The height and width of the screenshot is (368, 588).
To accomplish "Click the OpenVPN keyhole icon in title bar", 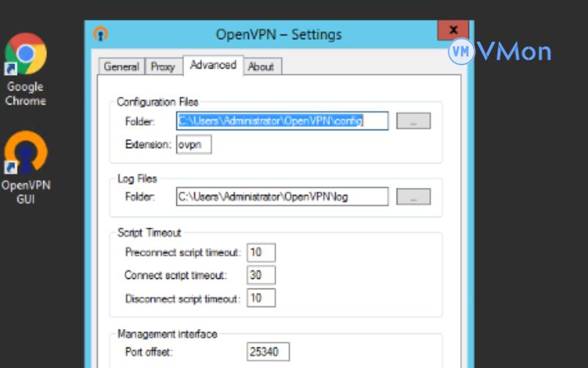I will (101, 34).
